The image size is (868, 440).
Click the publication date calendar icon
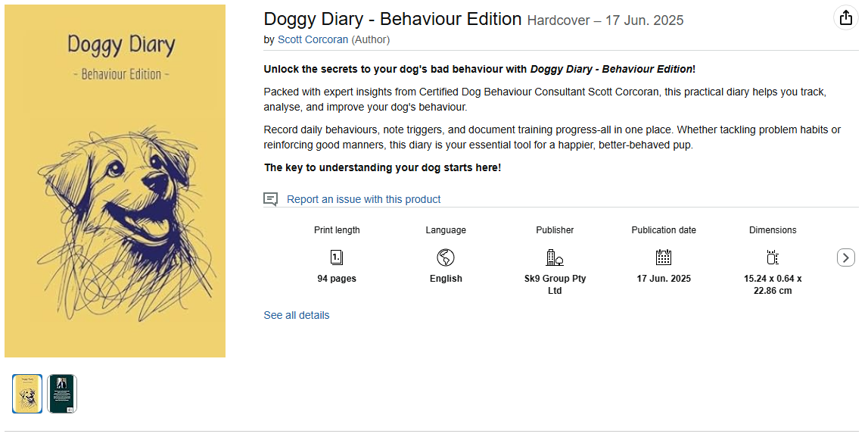664,257
